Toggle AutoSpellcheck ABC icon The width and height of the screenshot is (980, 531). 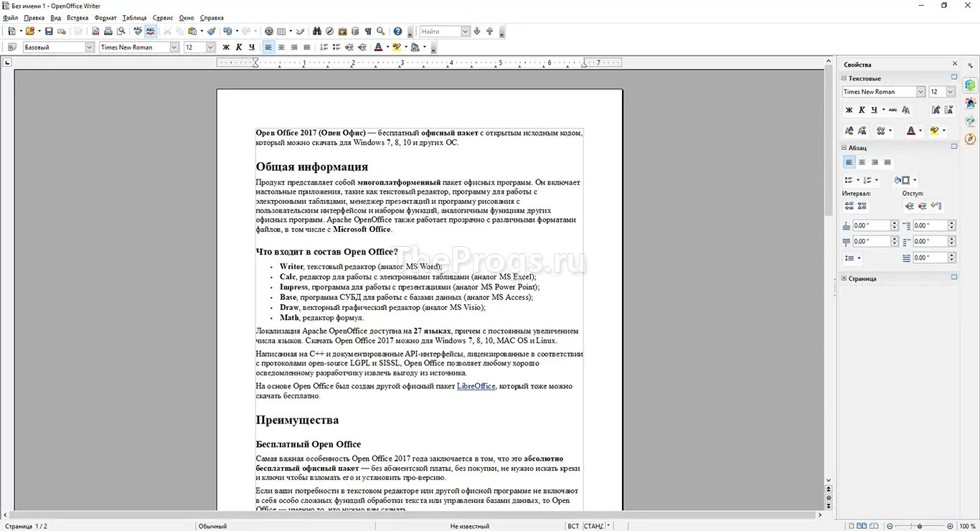pyautogui.click(x=151, y=32)
